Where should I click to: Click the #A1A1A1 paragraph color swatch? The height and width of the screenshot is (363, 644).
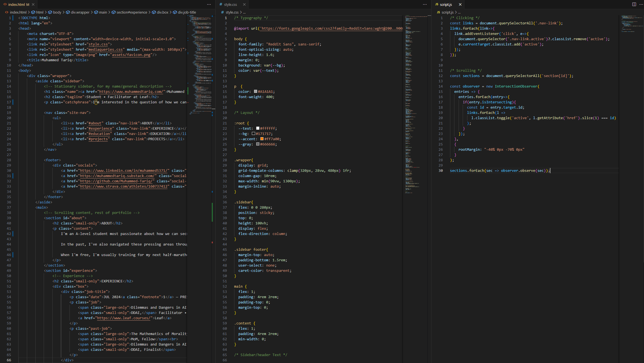point(255,91)
